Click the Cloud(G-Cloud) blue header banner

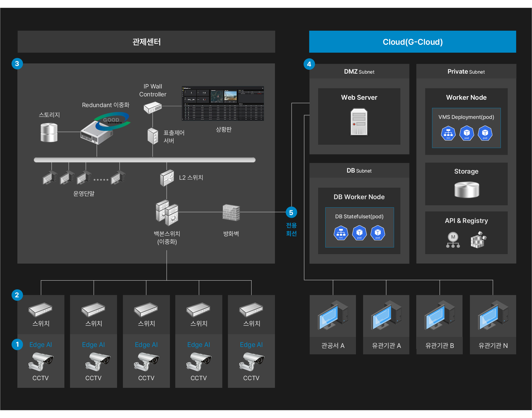(412, 42)
